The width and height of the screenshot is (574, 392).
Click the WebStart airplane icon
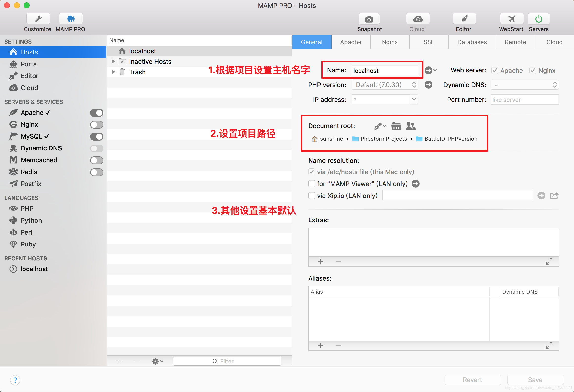(x=512, y=19)
